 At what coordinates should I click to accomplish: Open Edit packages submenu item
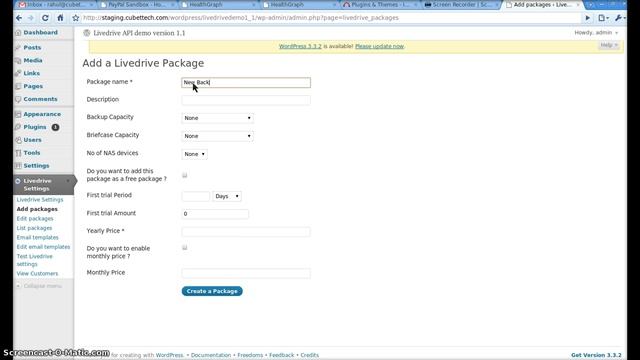point(35,219)
